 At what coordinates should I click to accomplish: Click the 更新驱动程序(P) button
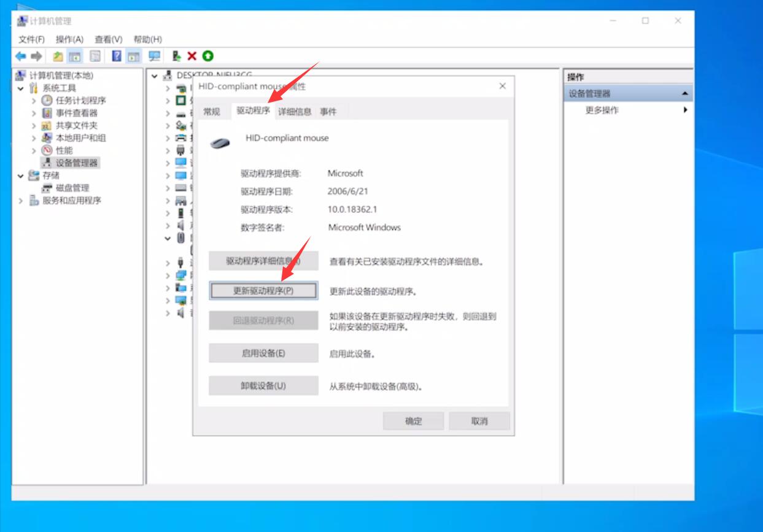(x=263, y=291)
